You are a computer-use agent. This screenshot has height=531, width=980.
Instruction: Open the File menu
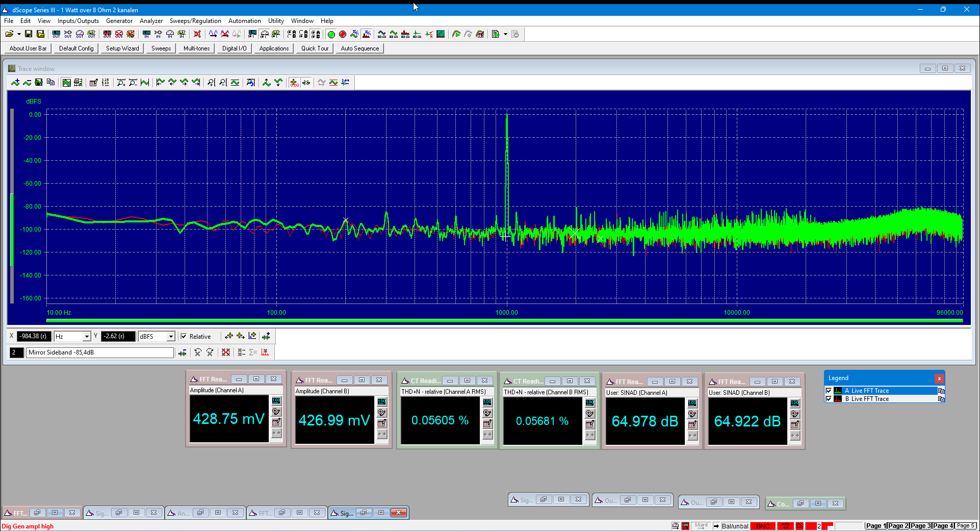9,21
